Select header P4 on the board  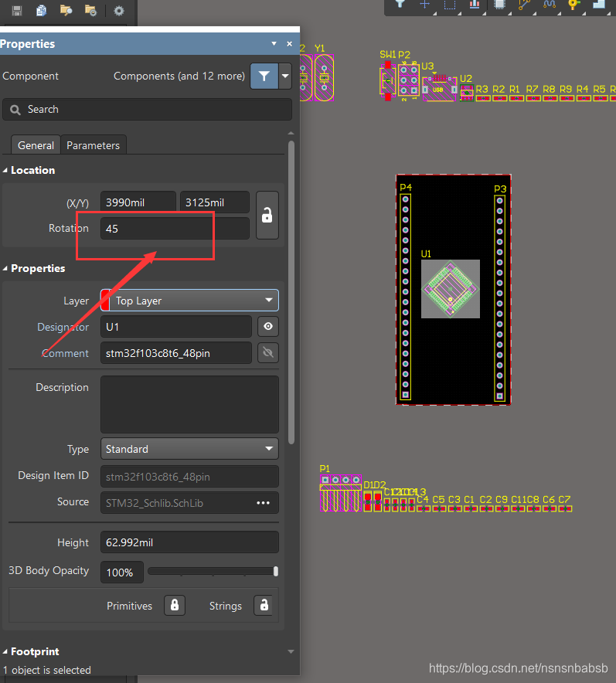pos(406,297)
